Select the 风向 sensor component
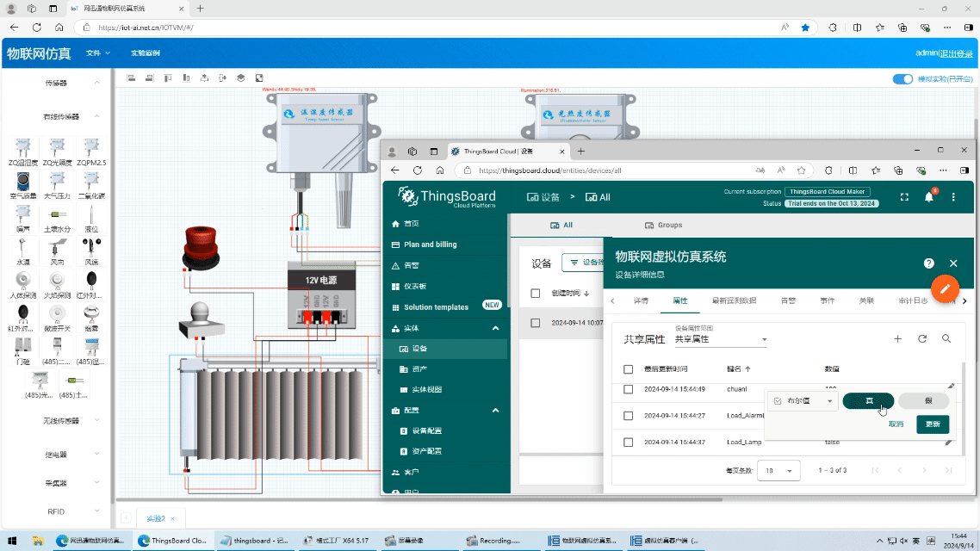This screenshot has width=980, height=551. [x=57, y=250]
